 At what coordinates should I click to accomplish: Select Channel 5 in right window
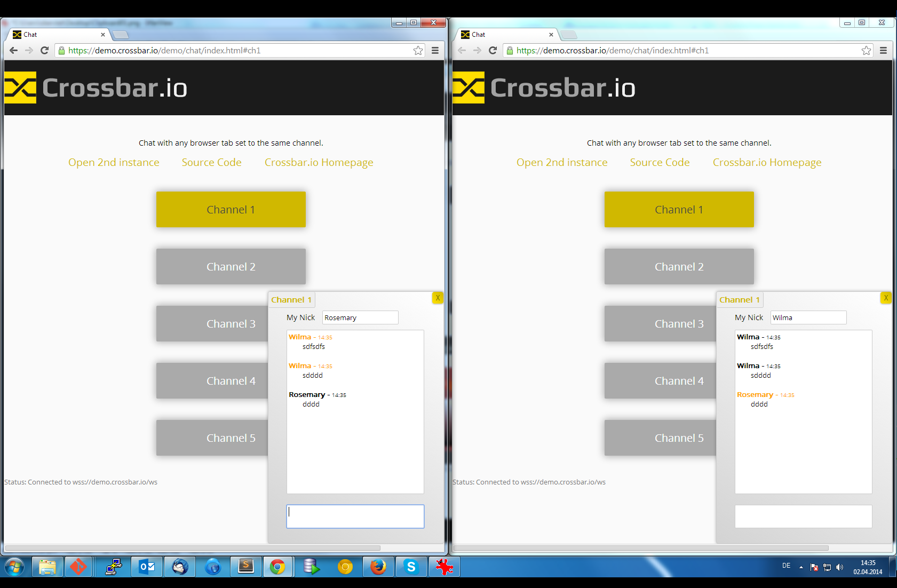(661, 438)
